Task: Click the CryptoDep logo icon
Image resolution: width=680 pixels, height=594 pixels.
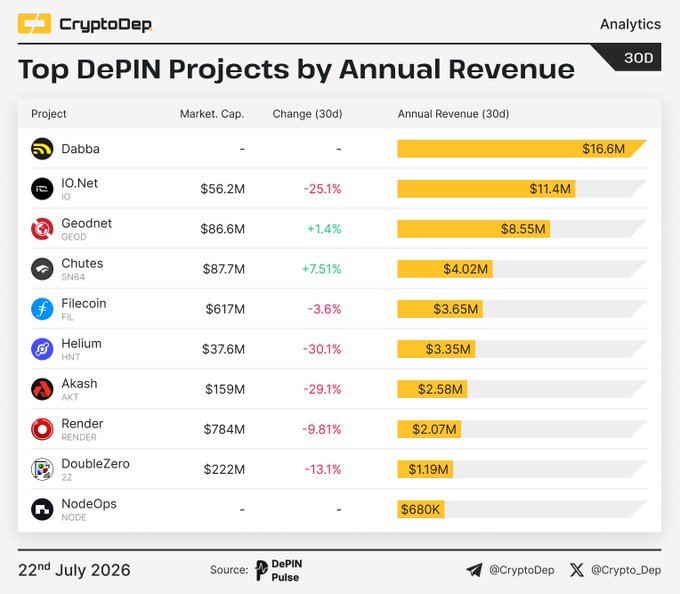Action: (x=34, y=23)
